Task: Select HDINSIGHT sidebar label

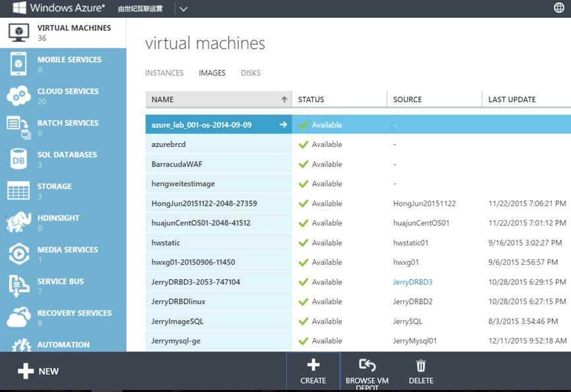Action: tap(58, 217)
